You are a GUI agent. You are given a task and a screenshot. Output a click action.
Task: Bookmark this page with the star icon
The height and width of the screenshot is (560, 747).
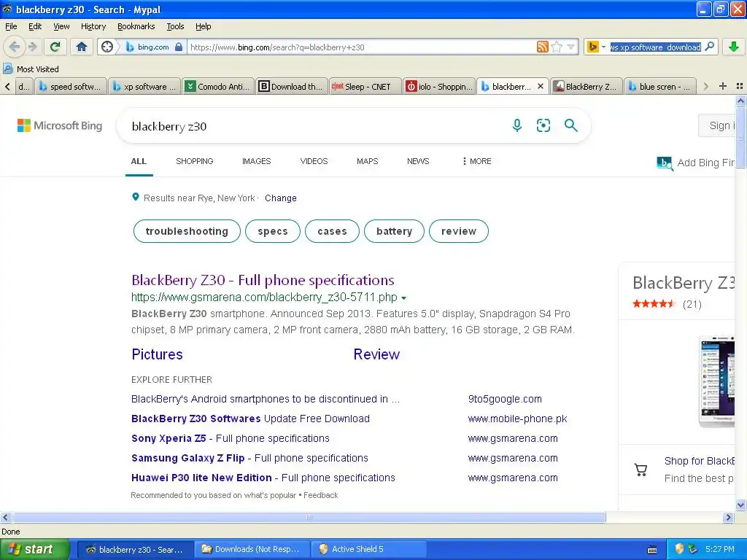point(556,47)
